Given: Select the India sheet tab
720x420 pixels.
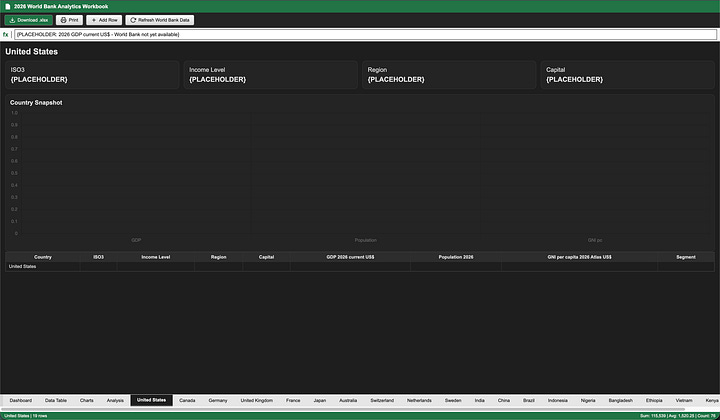Looking at the screenshot, I should 480,400.
